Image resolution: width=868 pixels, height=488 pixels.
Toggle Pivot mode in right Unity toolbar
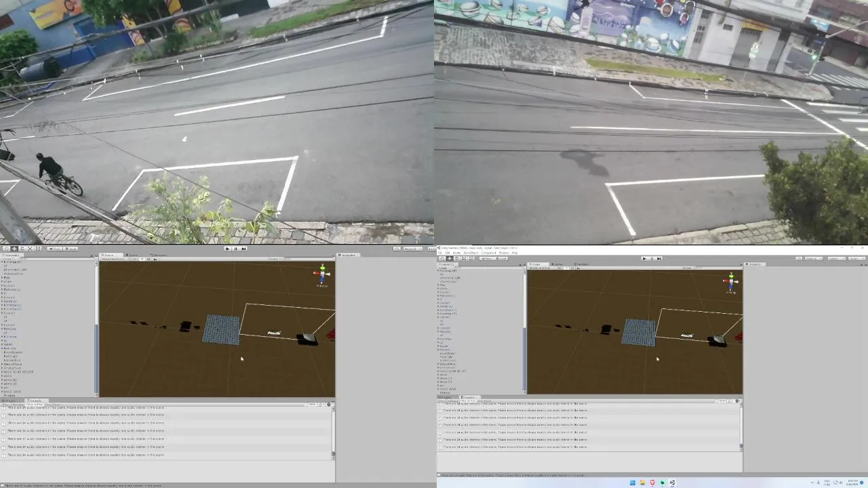[488, 258]
